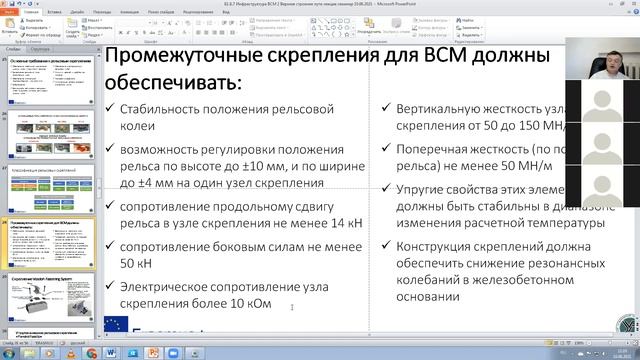Toggle strikethrough formatting
This screenshot has height=360, width=640.
(x=152, y=33)
